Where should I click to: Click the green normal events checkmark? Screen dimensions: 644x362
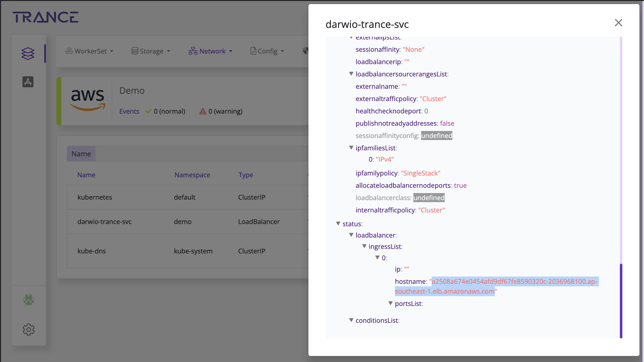point(148,111)
